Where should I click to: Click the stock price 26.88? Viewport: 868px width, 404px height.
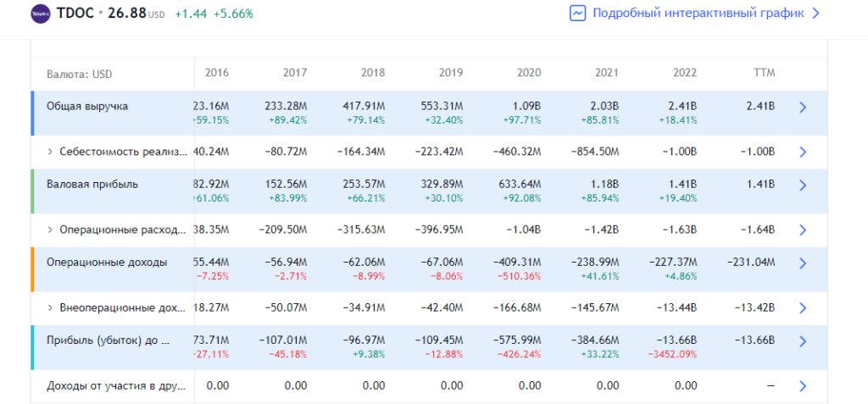click(126, 14)
